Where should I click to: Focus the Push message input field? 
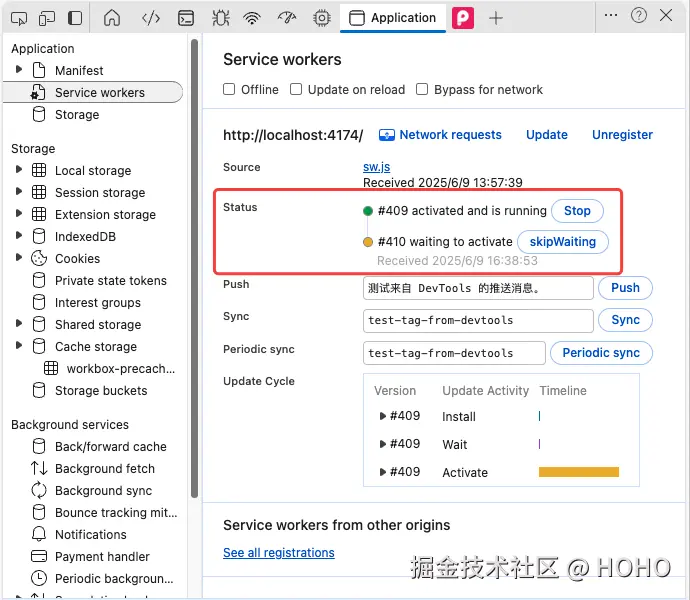[478, 288]
